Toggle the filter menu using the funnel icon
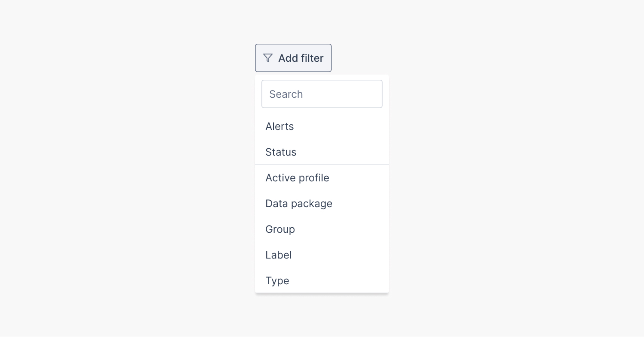 [268, 58]
